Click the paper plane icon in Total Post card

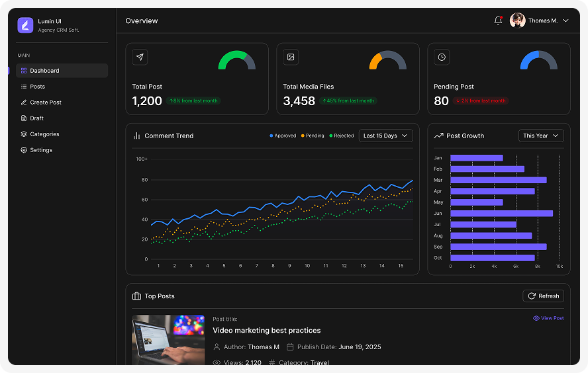click(140, 58)
